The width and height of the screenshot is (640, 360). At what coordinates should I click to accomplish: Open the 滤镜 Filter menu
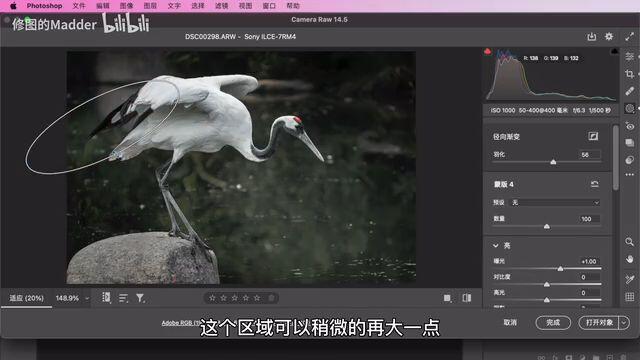coord(222,6)
